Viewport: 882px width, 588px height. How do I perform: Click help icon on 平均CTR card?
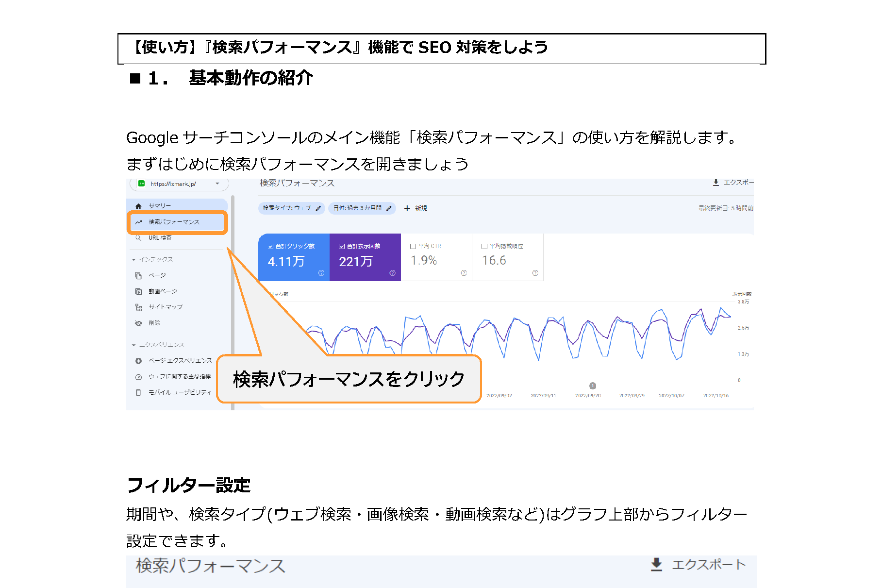click(464, 273)
